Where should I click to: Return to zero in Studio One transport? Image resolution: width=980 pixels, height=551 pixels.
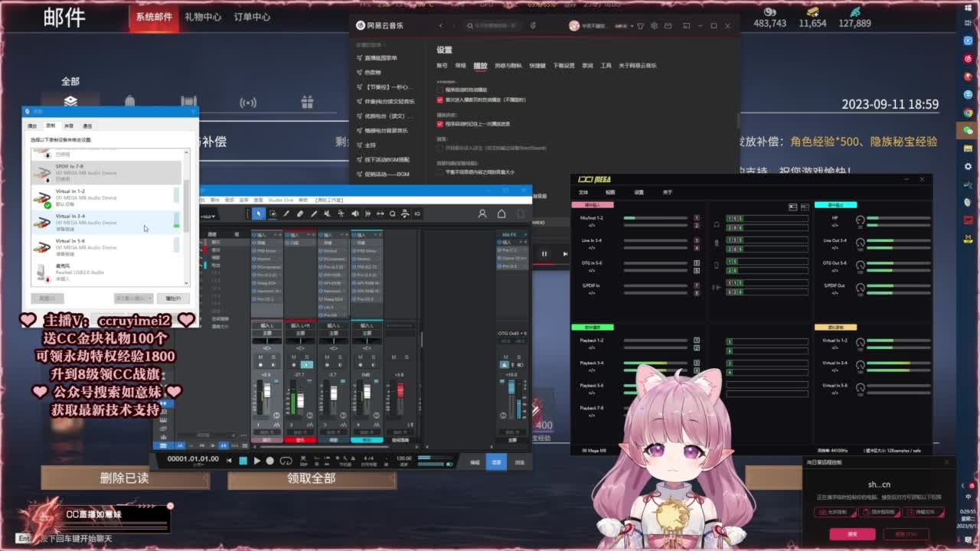pyautogui.click(x=229, y=461)
